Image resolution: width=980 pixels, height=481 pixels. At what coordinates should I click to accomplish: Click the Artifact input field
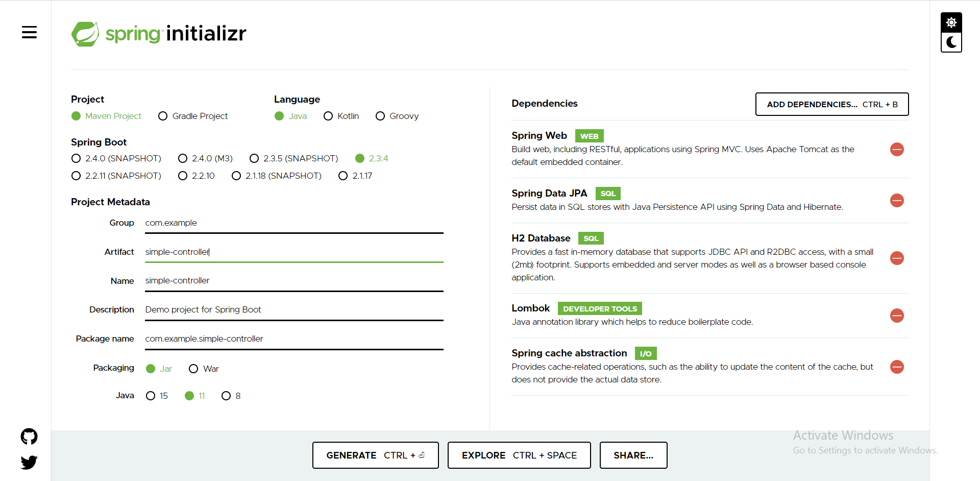click(x=294, y=252)
